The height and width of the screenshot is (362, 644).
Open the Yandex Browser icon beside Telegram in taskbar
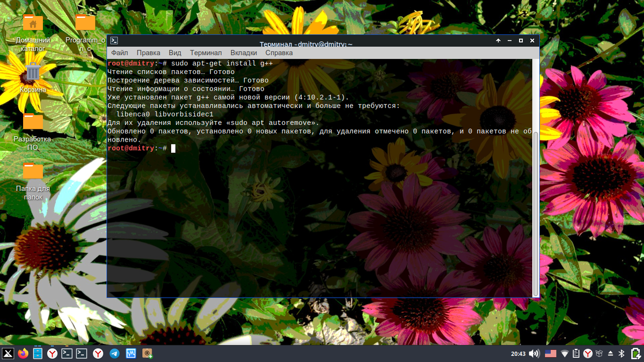coord(98,353)
